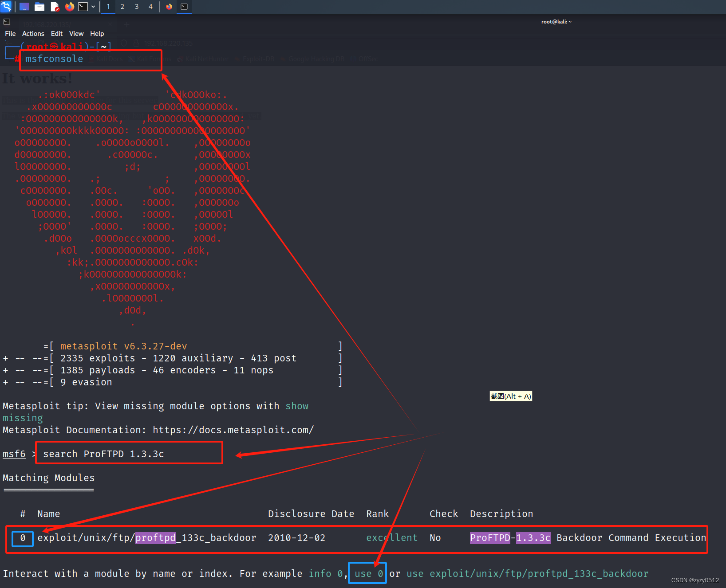Switch to workspace 4
This screenshot has height=588, width=726.
pyautogui.click(x=151, y=7)
